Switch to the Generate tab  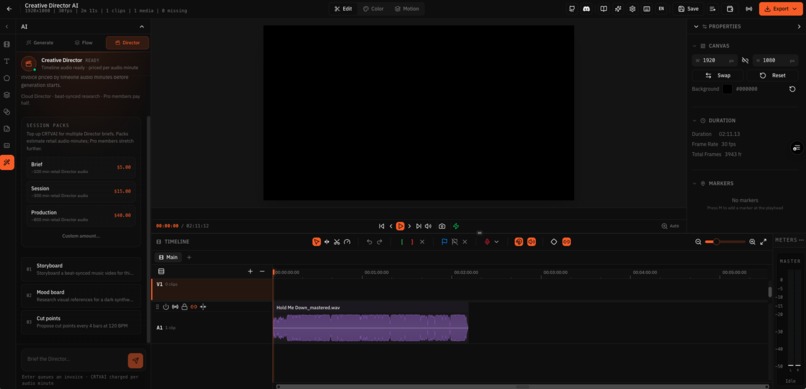40,43
